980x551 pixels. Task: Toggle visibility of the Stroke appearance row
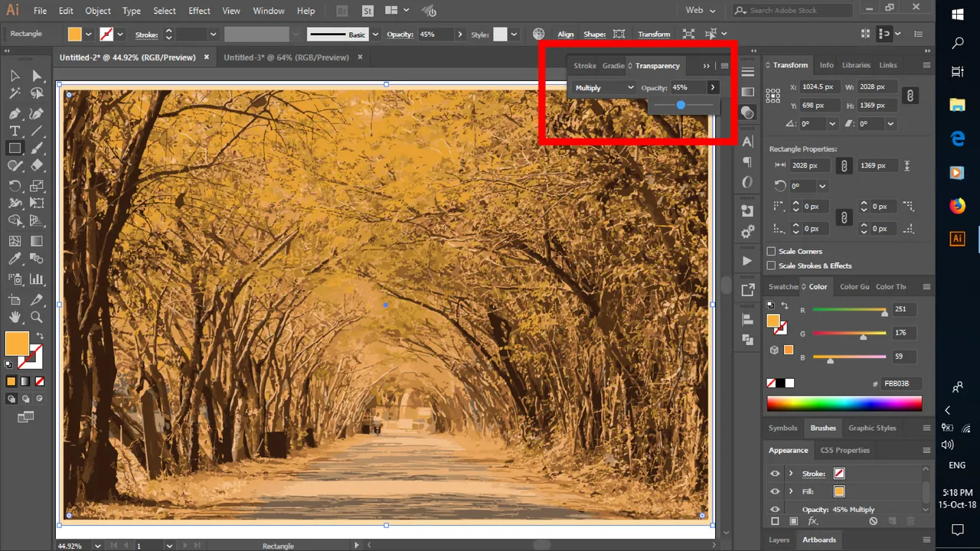pos(775,473)
